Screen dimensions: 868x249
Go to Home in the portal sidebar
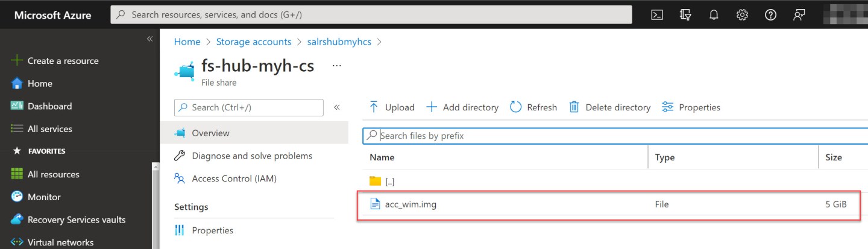(32, 84)
